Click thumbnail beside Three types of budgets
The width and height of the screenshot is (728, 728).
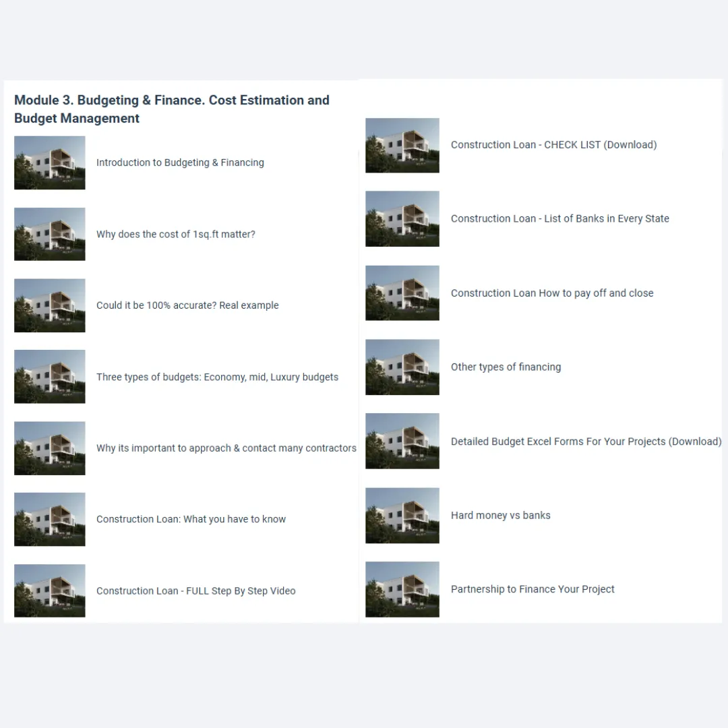click(50, 377)
